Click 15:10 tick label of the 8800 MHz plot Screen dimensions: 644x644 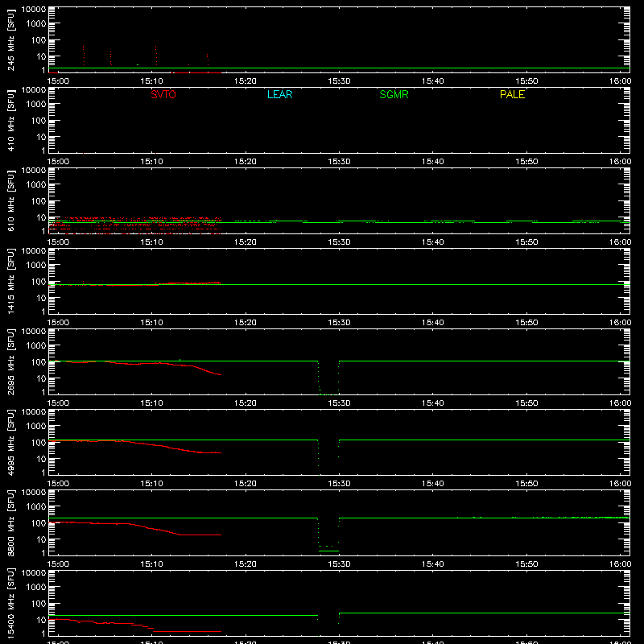[151, 564]
